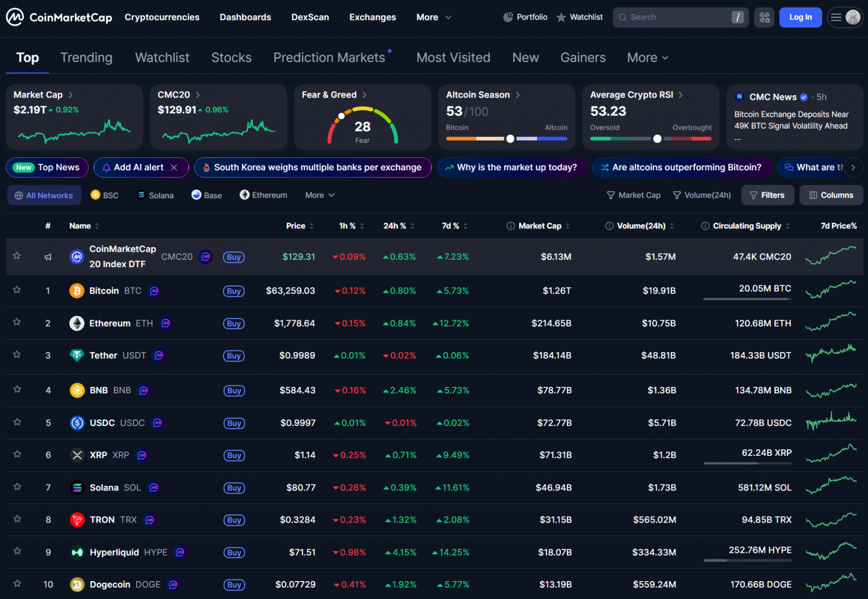Expand the More dropdown in top navigation
868x599 pixels.
pyautogui.click(x=433, y=17)
